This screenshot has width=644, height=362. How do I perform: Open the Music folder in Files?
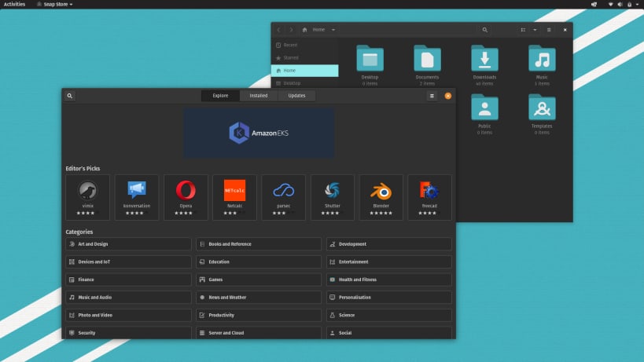click(x=542, y=66)
